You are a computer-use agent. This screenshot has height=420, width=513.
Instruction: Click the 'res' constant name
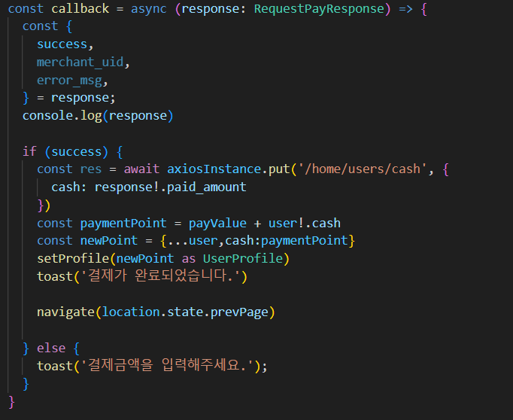point(91,169)
